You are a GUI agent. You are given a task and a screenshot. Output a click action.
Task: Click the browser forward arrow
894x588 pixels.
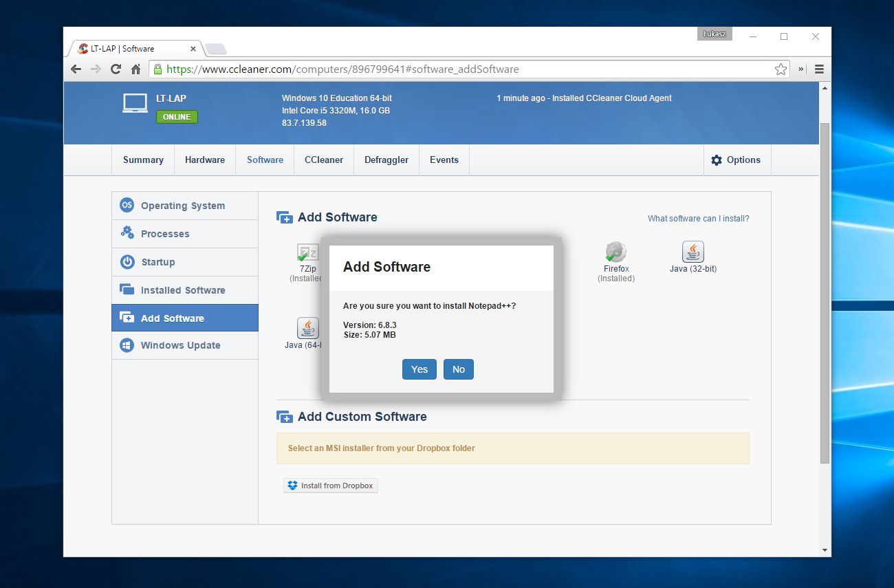(96, 69)
